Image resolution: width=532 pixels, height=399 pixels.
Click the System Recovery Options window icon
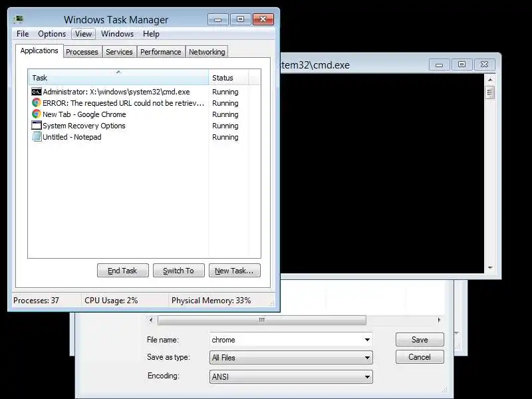37,125
